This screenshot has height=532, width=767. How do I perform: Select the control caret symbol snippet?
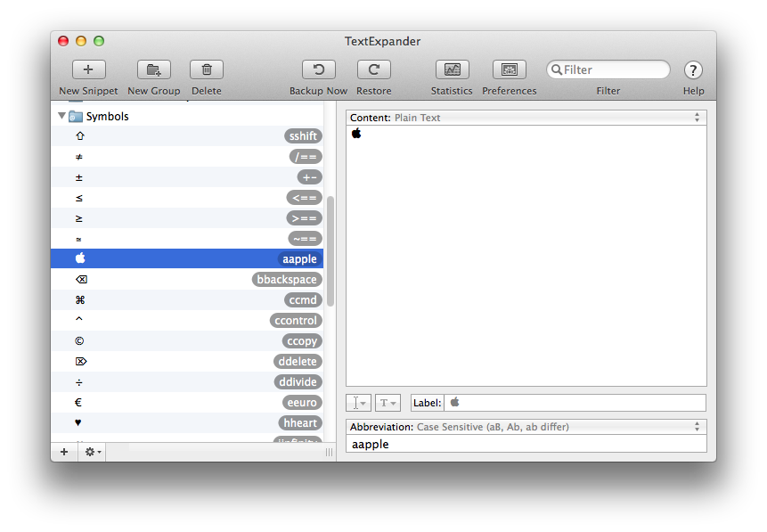coord(79,319)
